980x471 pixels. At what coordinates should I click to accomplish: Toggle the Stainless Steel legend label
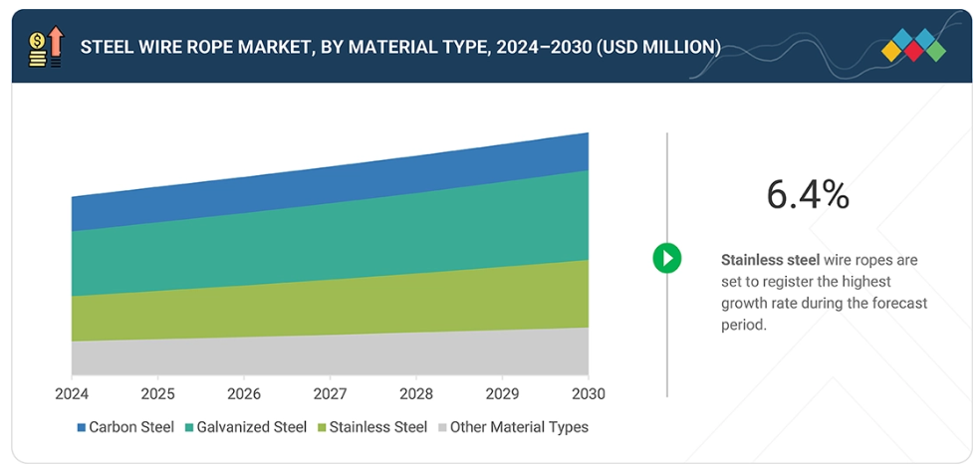377,427
